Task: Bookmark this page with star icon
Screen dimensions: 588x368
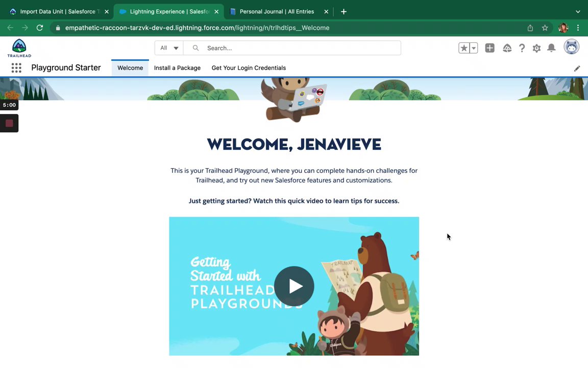Action: (x=545, y=28)
